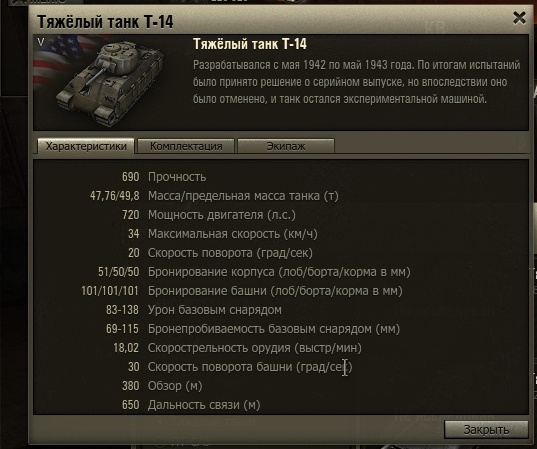Select the Бронепробиваемость базовым снарядом line
The width and height of the screenshot is (537, 449).
(x=253, y=329)
